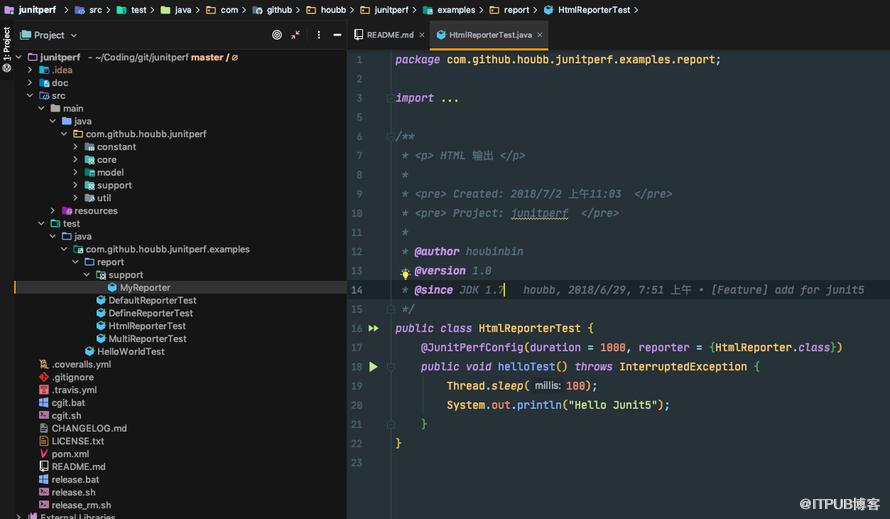Toggle fold of the import block at line 3
This screenshot has width=890, height=519.
[x=391, y=98]
